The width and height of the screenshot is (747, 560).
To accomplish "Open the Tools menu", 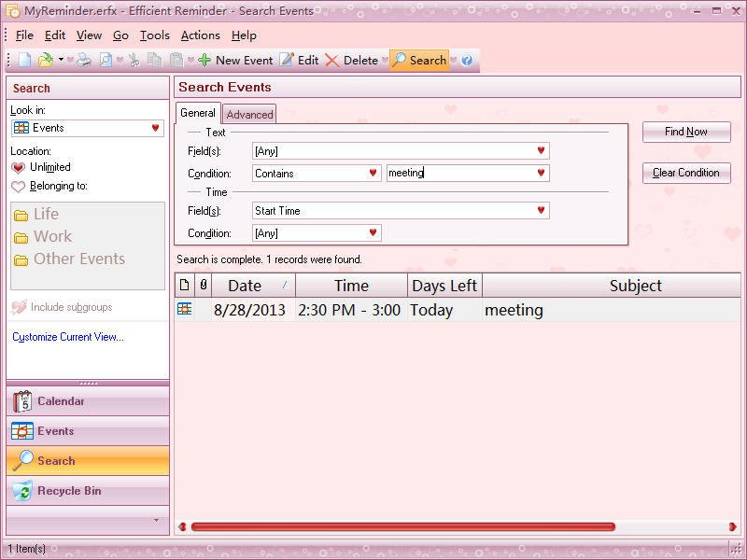I will tap(154, 35).
